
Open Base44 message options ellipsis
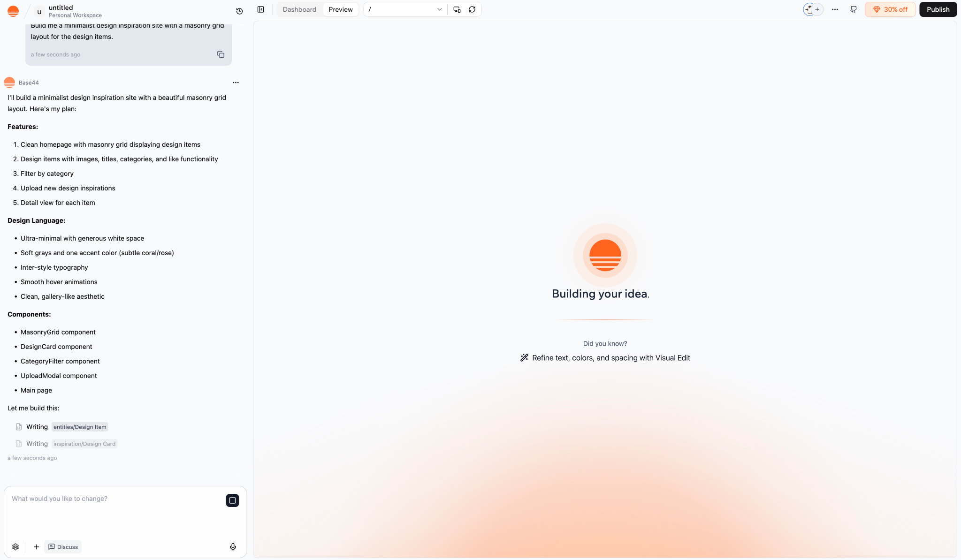click(x=236, y=83)
